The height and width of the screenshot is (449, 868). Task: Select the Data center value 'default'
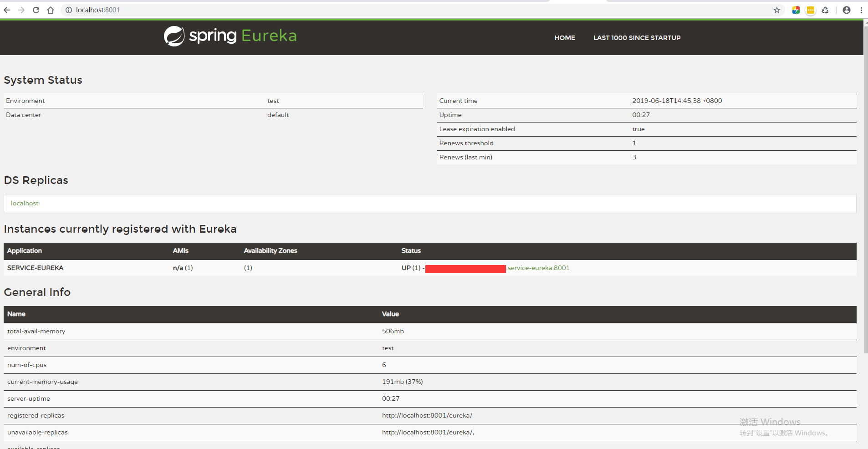coord(278,115)
